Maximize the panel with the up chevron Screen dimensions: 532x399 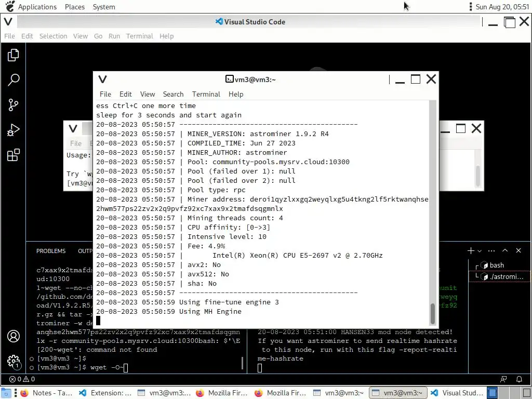coord(505,250)
